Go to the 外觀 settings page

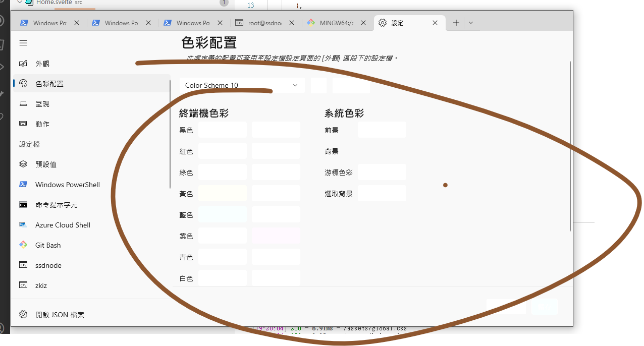[92, 64]
